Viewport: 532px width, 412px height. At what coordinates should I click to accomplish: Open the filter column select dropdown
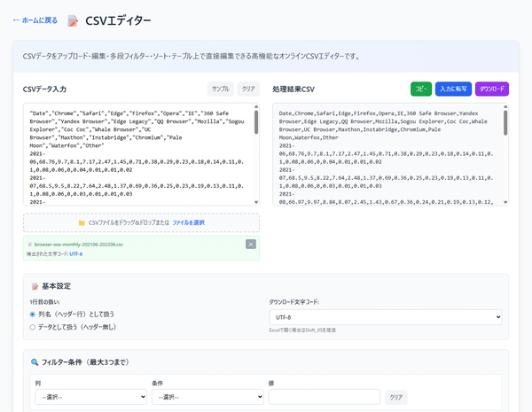click(90, 397)
